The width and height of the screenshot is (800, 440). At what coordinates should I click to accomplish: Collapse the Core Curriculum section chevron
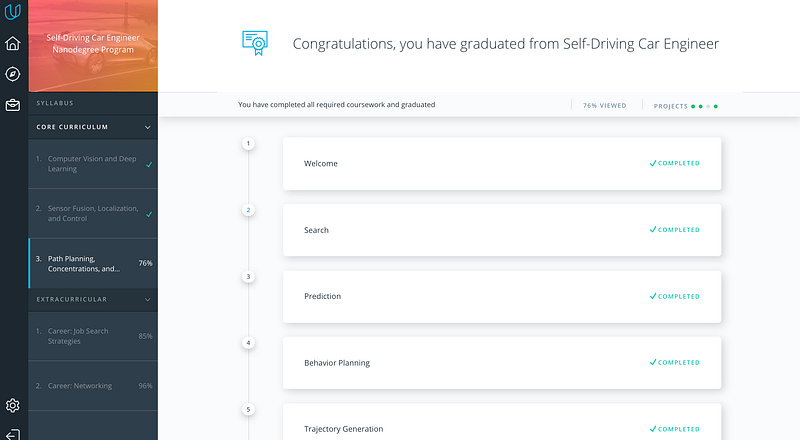(x=148, y=127)
